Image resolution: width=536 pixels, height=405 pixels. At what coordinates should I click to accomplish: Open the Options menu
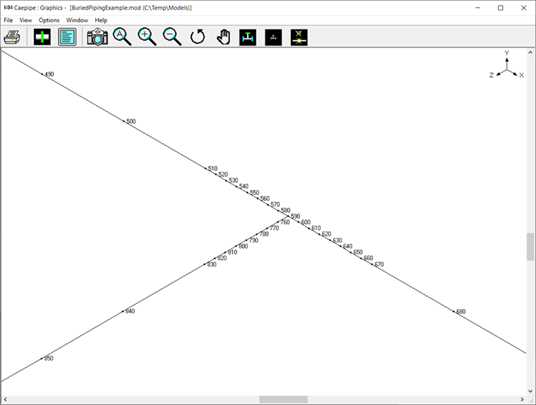[49, 20]
